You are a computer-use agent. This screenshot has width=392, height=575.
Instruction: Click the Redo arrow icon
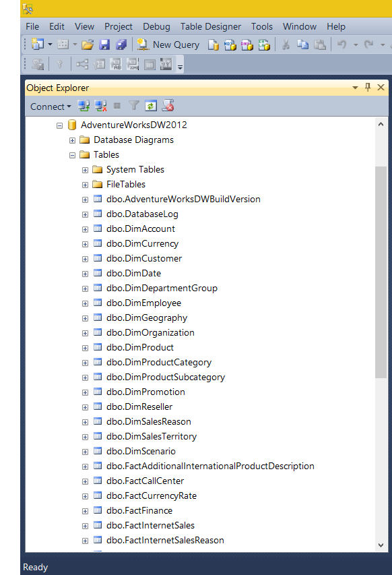[368, 44]
